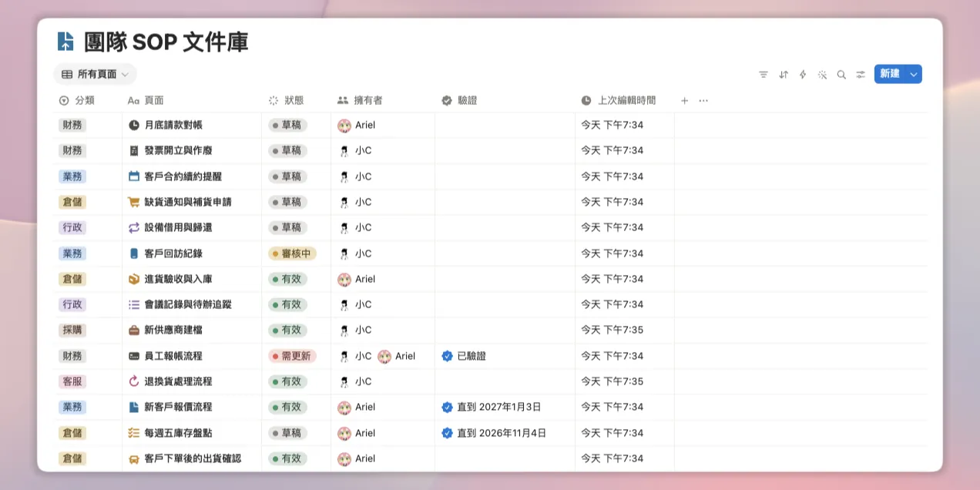Click the database title 團隊 SOP 文件庫
The image size is (980, 490).
click(x=166, y=42)
